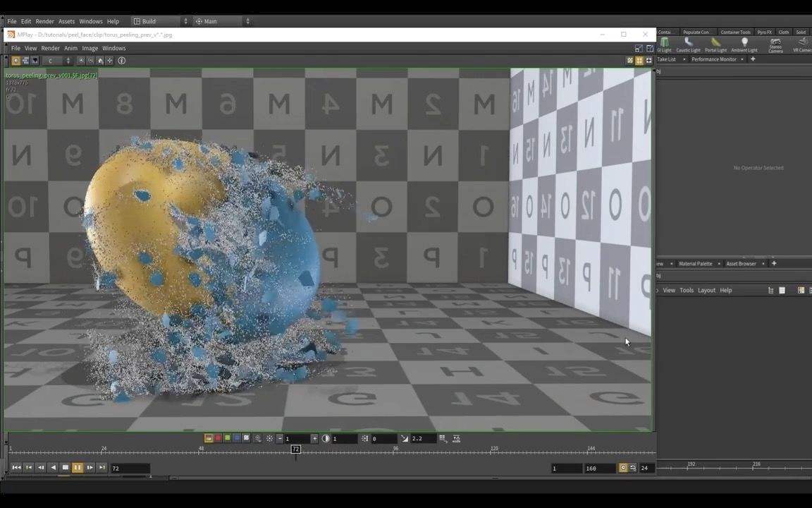Open the Main take dropdown
The height and width of the screenshot is (508, 812).
click(223, 21)
